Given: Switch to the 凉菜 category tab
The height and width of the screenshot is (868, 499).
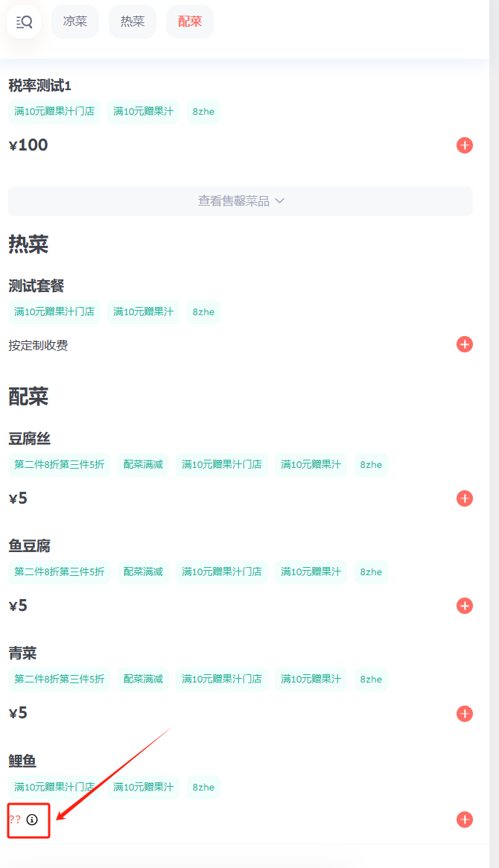Looking at the screenshot, I should 75,22.
